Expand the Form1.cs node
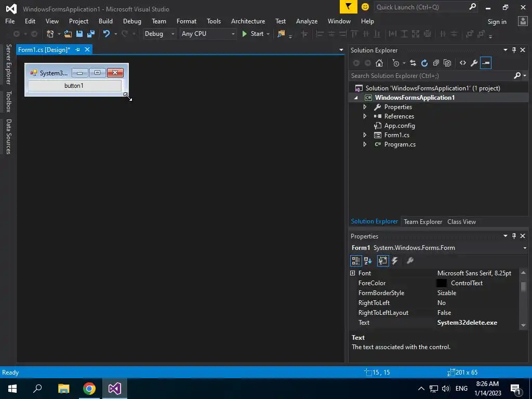This screenshot has width=532, height=399. pos(365,135)
